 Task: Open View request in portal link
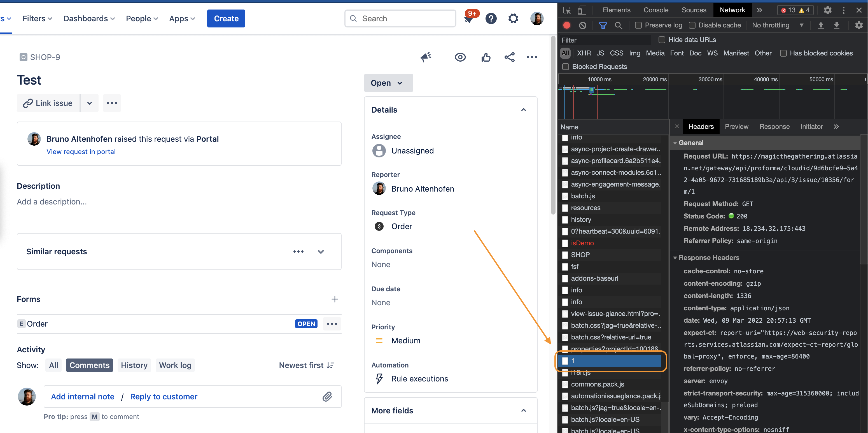pyautogui.click(x=81, y=152)
